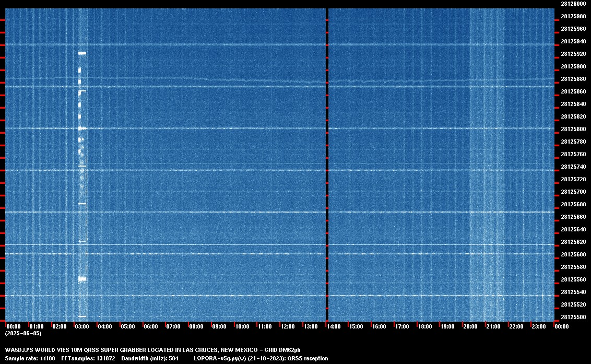
Task: Click the 06:00 time axis label
Action: coord(151,326)
